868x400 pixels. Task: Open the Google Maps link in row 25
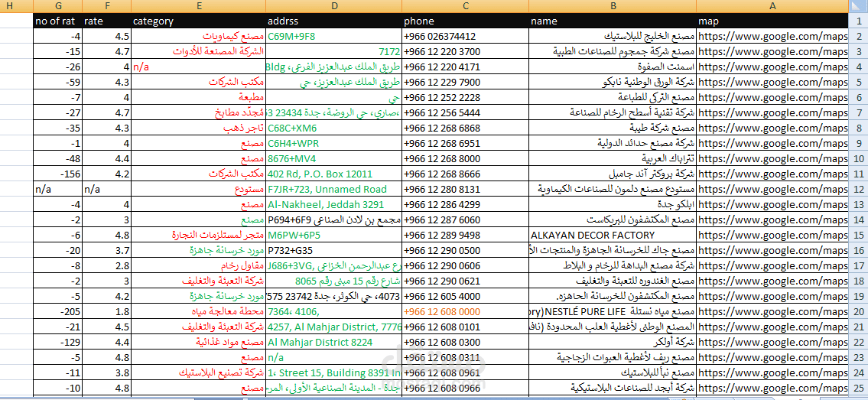[772, 387]
